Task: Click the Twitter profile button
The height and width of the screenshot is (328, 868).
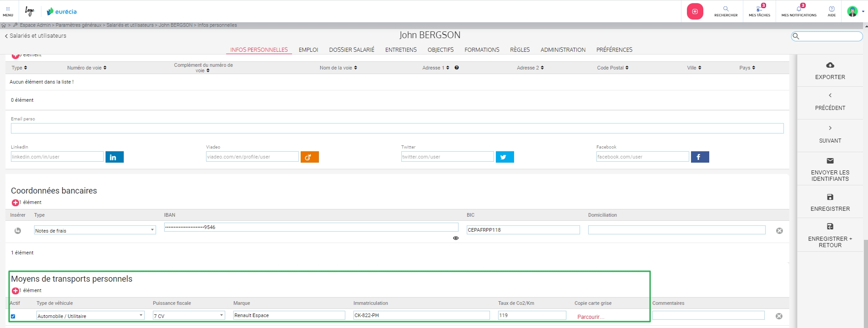Action: [505, 157]
